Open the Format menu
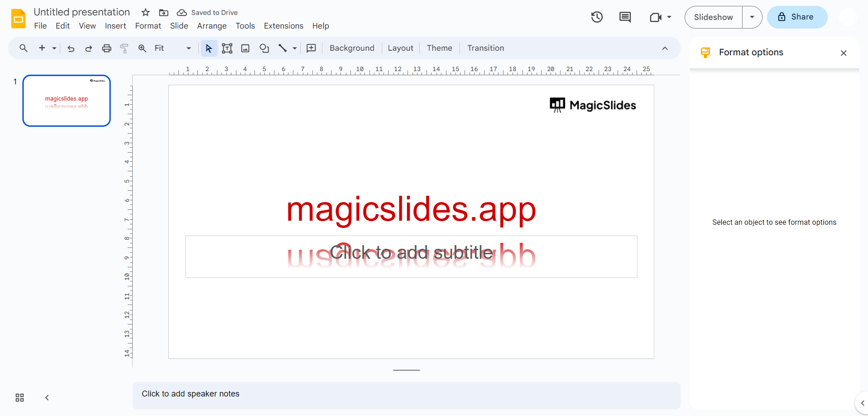This screenshot has height=416, width=868. pos(148,26)
